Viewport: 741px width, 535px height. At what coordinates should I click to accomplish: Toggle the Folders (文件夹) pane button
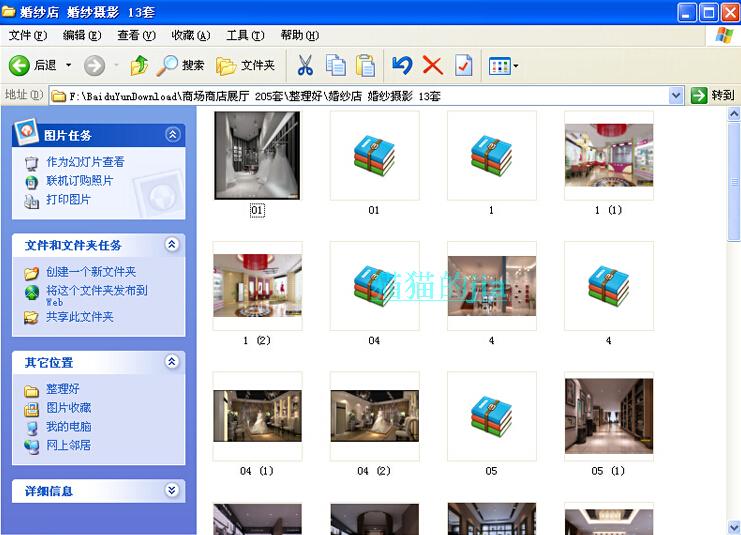pyautogui.click(x=245, y=66)
